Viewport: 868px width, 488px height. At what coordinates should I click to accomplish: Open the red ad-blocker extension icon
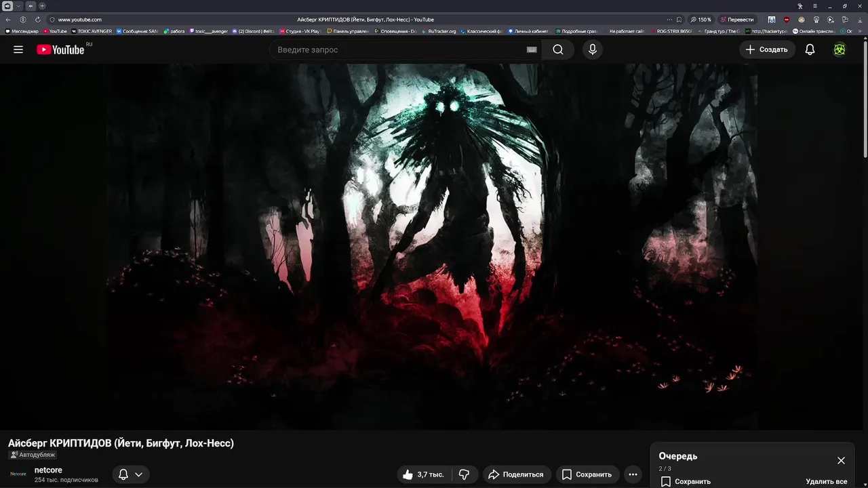pos(787,20)
